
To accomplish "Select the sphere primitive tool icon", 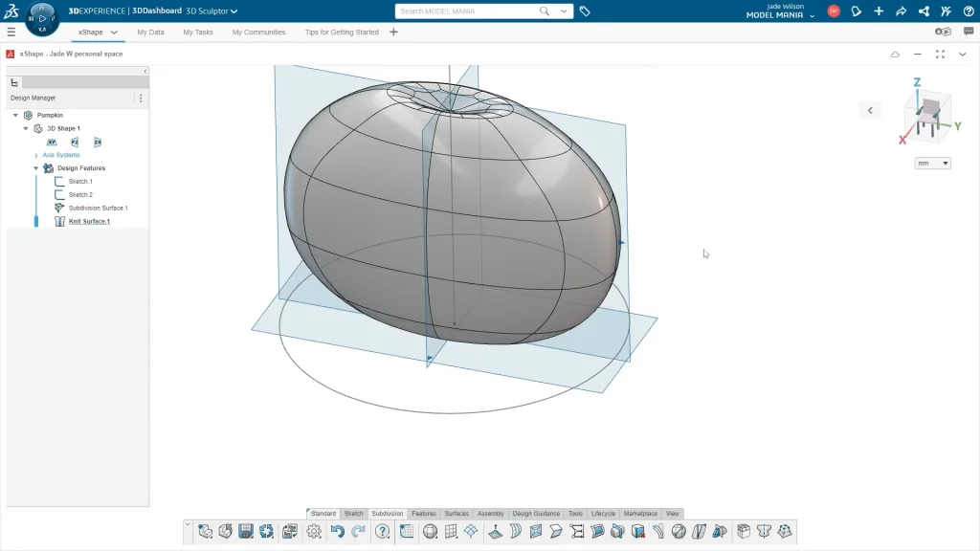I will [430, 532].
